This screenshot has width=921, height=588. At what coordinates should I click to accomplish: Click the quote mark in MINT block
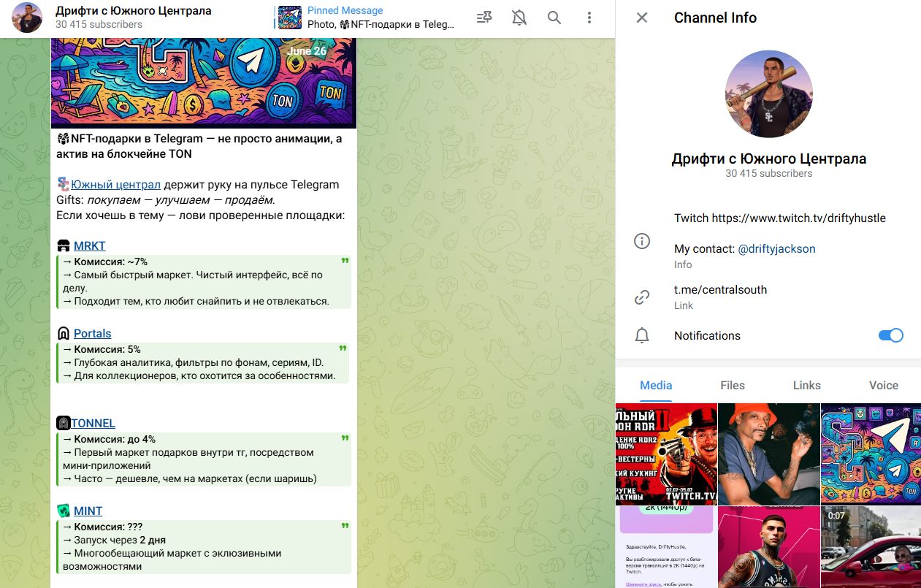pyautogui.click(x=345, y=527)
